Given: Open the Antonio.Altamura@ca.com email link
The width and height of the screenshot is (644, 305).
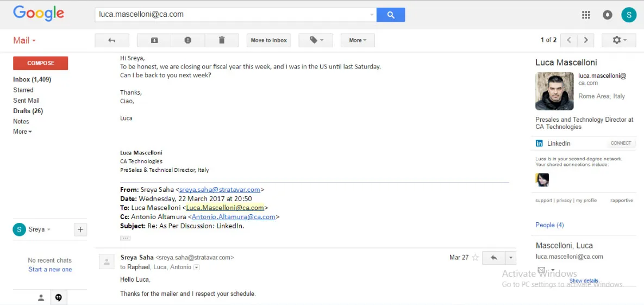Looking at the screenshot, I should point(233,217).
